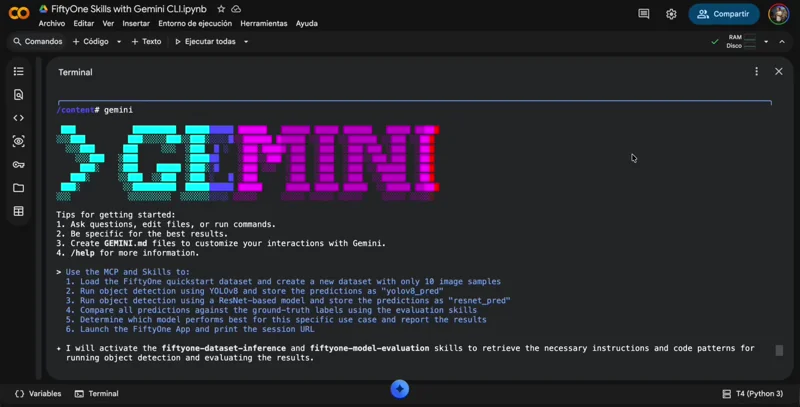The height and width of the screenshot is (407, 800).
Task: Star the FiftyOne Skills notebook
Action: pyautogui.click(x=221, y=9)
